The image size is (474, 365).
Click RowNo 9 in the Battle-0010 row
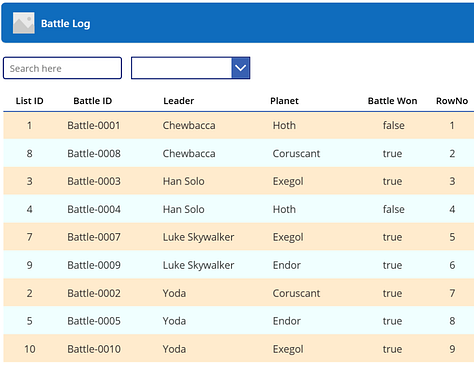(x=452, y=349)
